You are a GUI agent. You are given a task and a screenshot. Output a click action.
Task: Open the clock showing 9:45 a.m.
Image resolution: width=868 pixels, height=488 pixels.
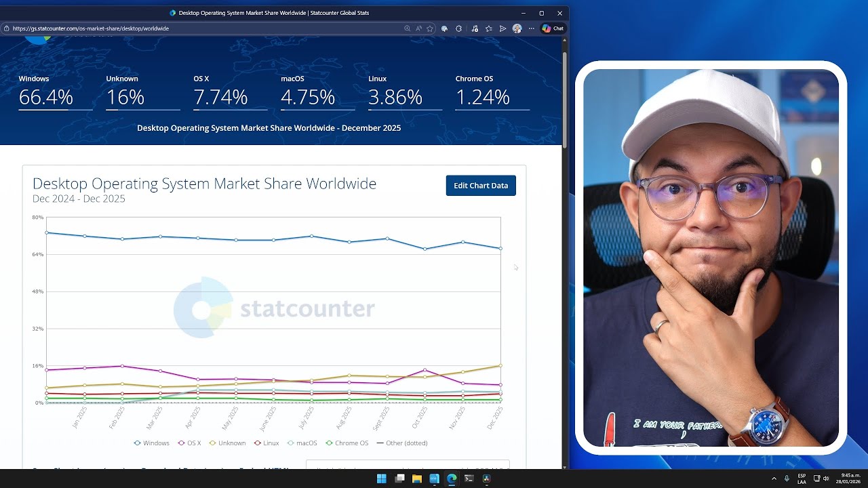click(x=848, y=479)
